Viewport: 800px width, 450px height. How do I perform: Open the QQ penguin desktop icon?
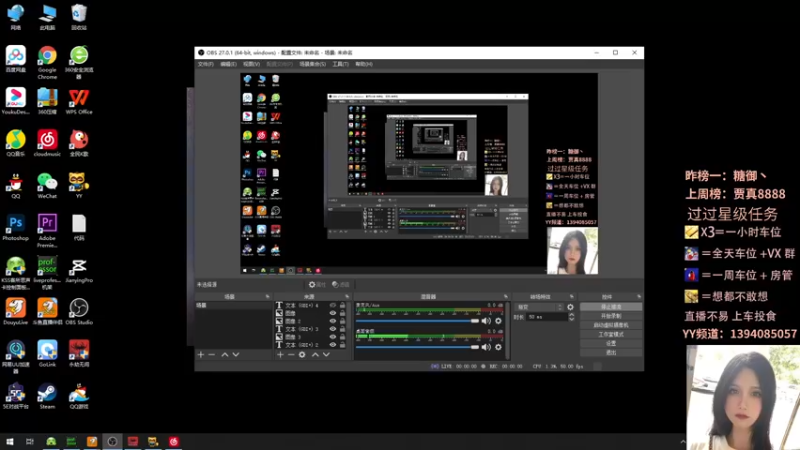click(16, 185)
